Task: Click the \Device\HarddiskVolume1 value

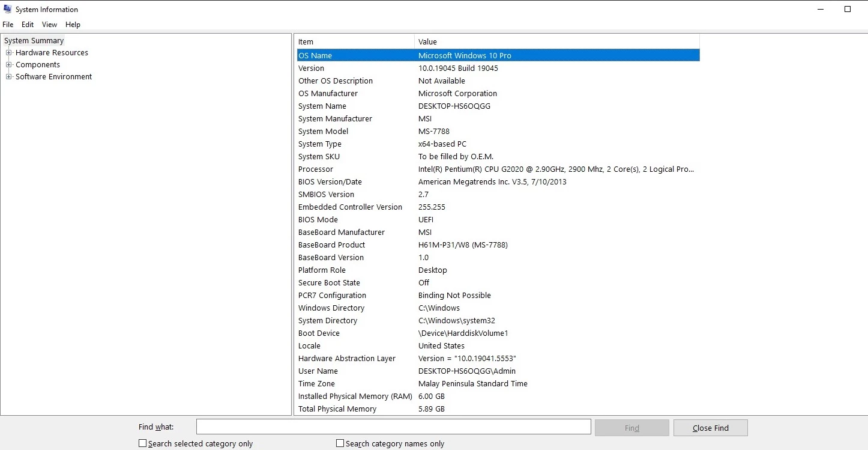Action: pos(463,333)
